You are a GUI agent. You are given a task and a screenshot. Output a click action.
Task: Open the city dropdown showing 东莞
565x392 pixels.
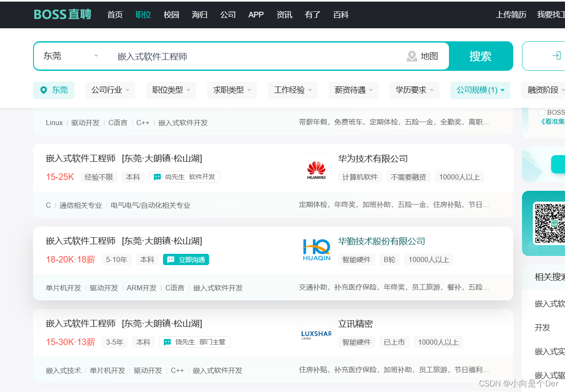click(71, 56)
